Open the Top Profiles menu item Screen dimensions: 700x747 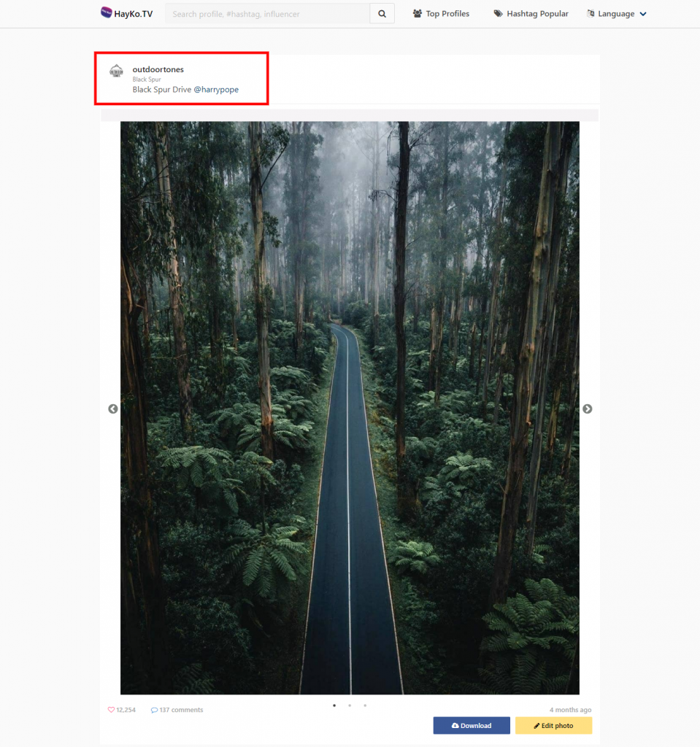tap(441, 14)
